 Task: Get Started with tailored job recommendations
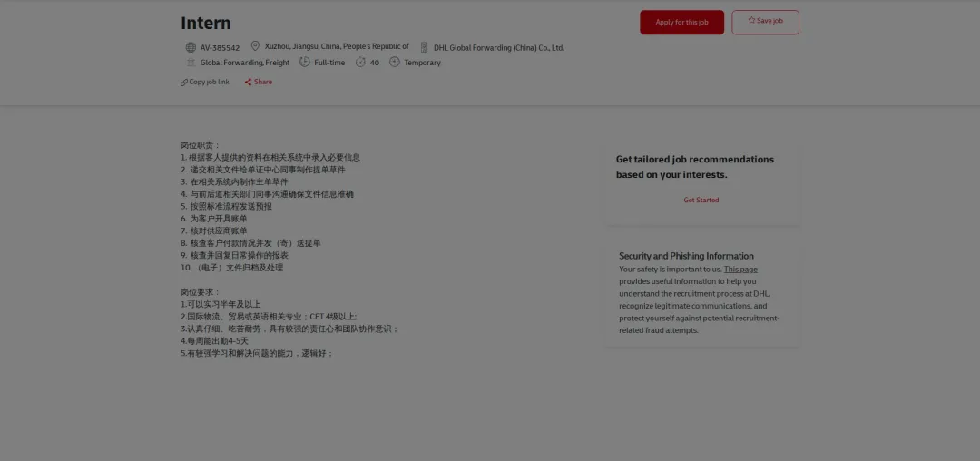point(701,200)
